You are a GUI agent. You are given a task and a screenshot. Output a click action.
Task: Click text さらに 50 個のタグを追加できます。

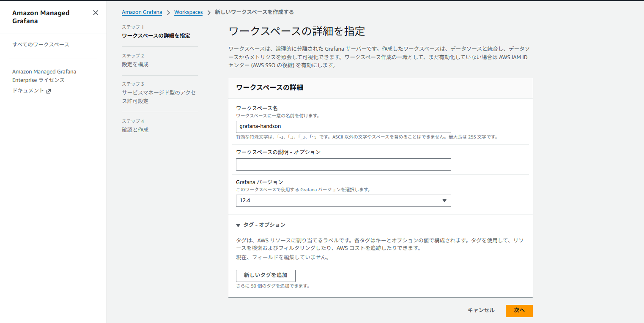click(273, 286)
